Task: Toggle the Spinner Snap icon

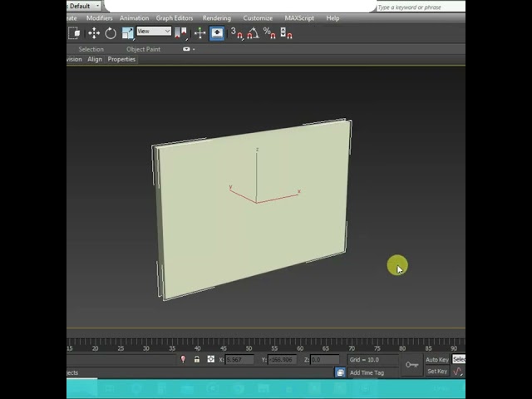Action: (286, 33)
